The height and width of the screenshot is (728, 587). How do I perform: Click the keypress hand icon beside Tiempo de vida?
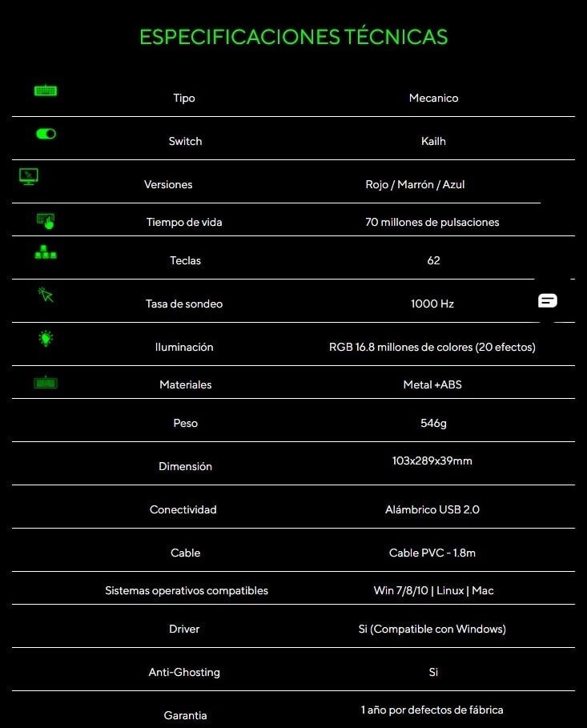tap(46, 221)
